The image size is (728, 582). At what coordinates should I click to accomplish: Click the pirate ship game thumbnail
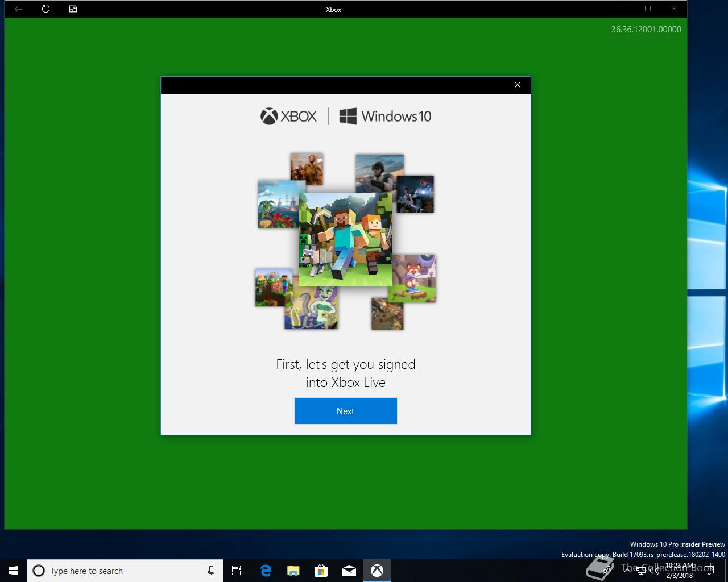[x=279, y=205]
